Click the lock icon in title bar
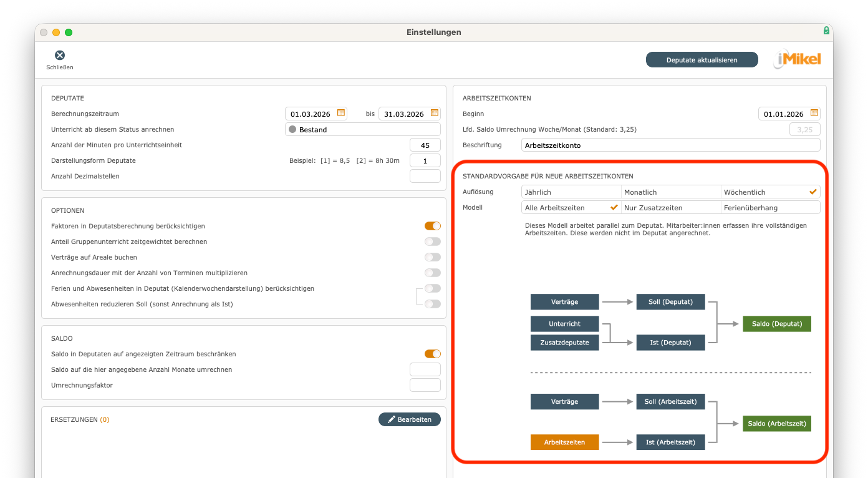The height and width of the screenshot is (478, 868). tap(826, 31)
